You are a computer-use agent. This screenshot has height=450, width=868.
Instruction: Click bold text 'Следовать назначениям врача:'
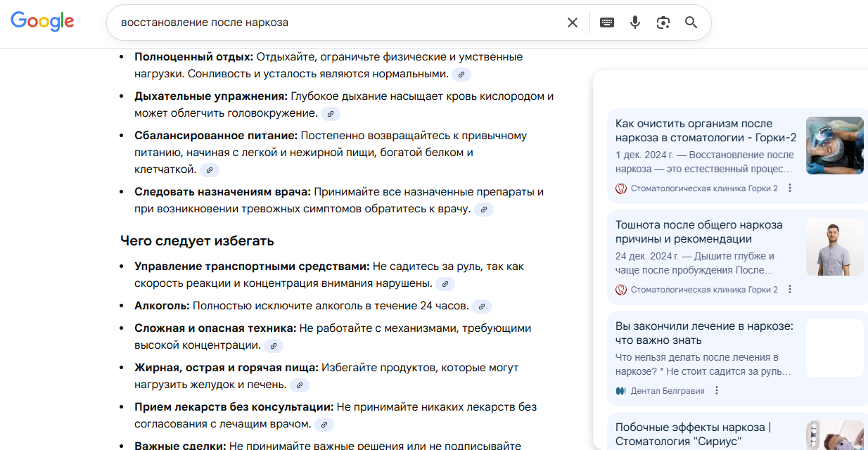coord(222,192)
